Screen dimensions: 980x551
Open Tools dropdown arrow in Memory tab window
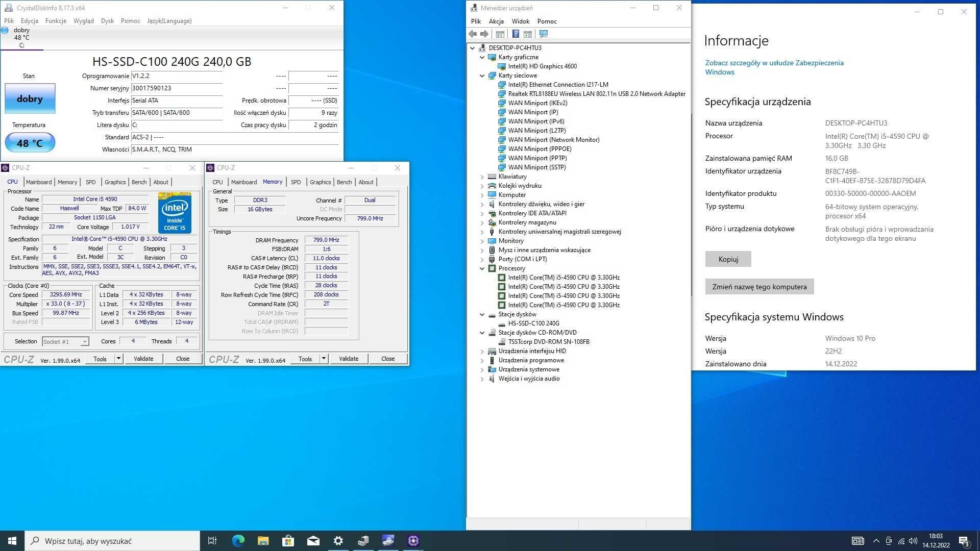[x=324, y=359]
